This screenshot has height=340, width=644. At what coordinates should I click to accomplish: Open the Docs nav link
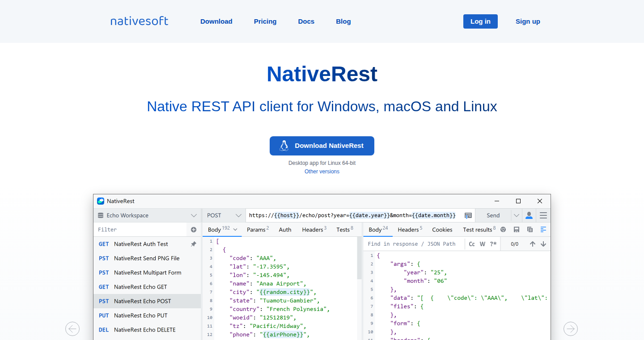coord(306,21)
